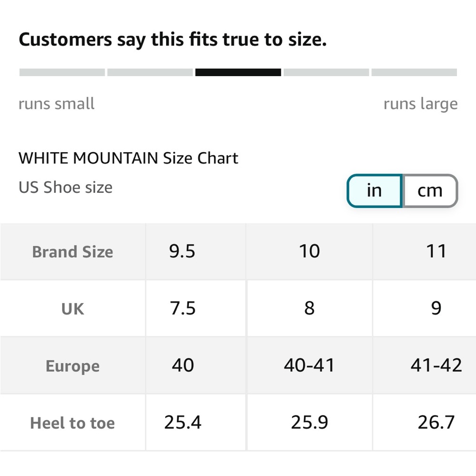Click the first fit bar segment near runs small

click(62, 72)
